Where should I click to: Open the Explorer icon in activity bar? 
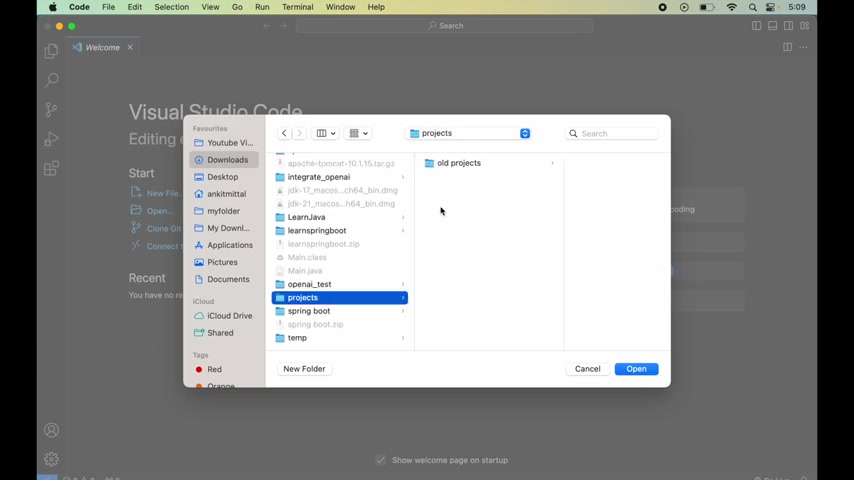click(51, 51)
